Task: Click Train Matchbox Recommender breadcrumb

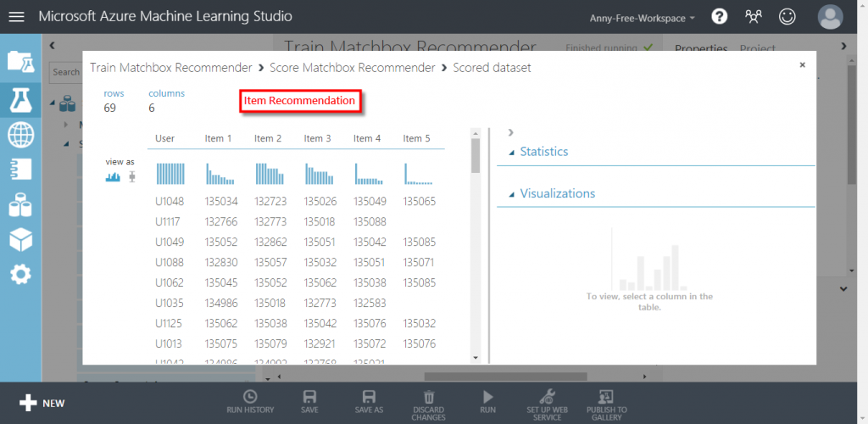Action: pyautogui.click(x=170, y=68)
